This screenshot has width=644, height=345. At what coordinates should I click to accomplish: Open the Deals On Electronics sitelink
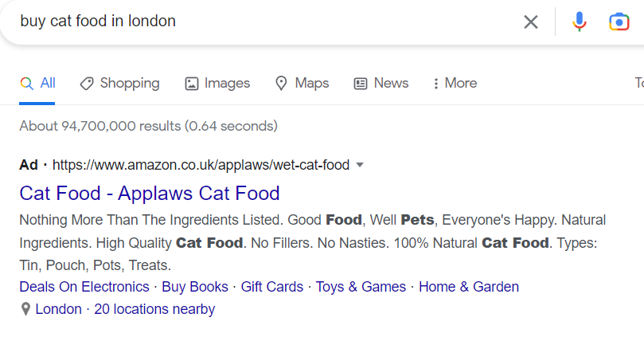[84, 287]
